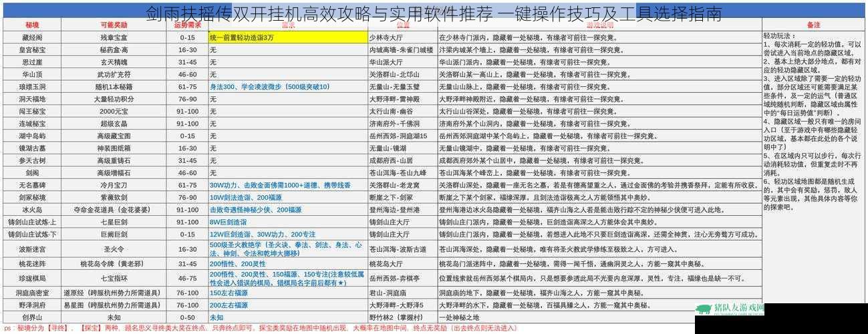Select the 铸剑山庄试炼-下 cell
868x334 pixels.
coord(32,234)
